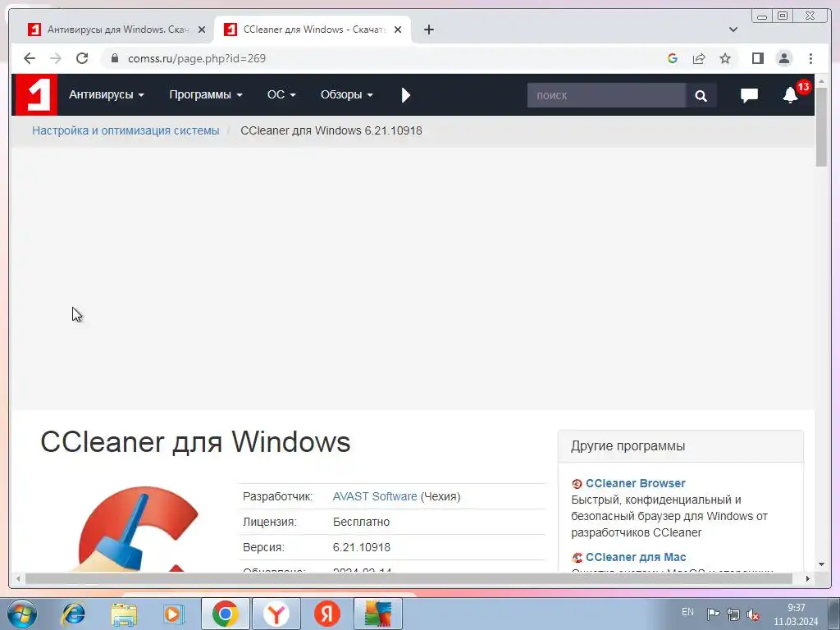This screenshot has width=840, height=630.
Task: Select the CCleaner для Windows tab
Action: click(313, 30)
